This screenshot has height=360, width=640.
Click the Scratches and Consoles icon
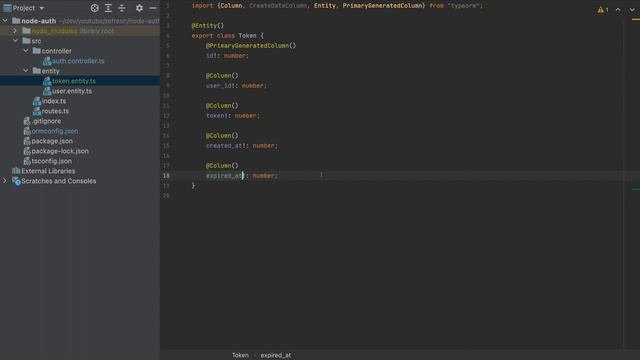point(16,181)
